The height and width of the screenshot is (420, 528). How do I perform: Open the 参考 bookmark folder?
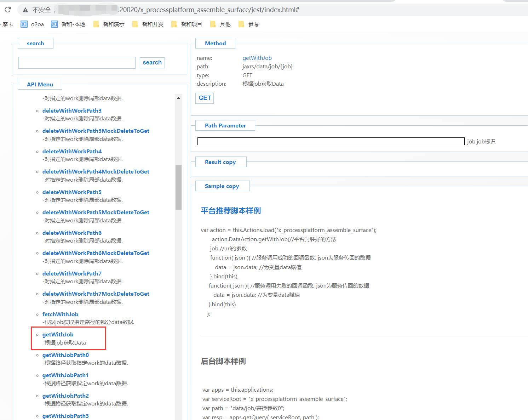[x=249, y=24]
